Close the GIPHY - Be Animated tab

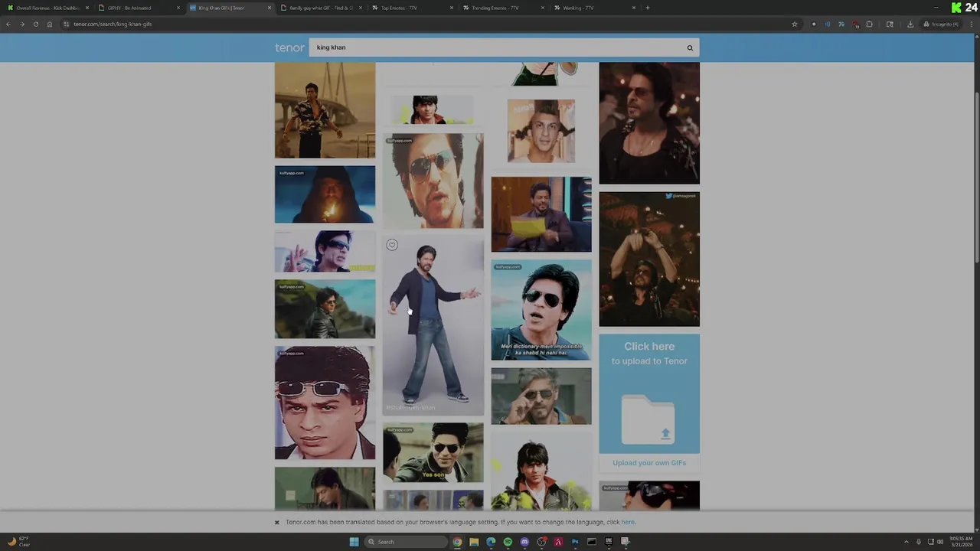pos(178,8)
